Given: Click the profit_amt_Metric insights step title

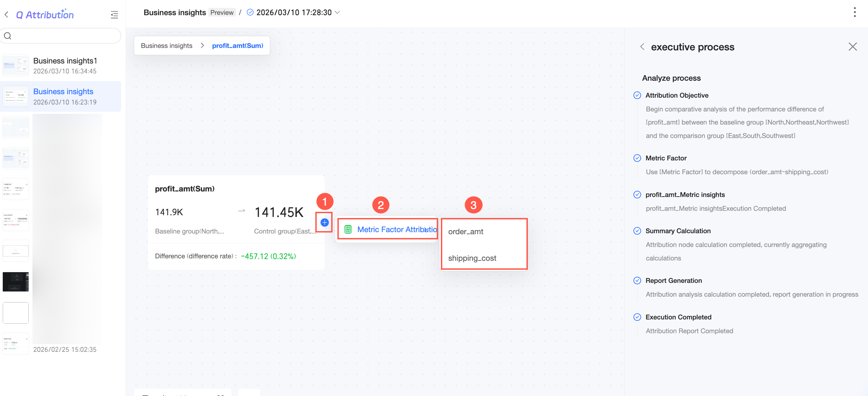Looking at the screenshot, I should tap(685, 195).
